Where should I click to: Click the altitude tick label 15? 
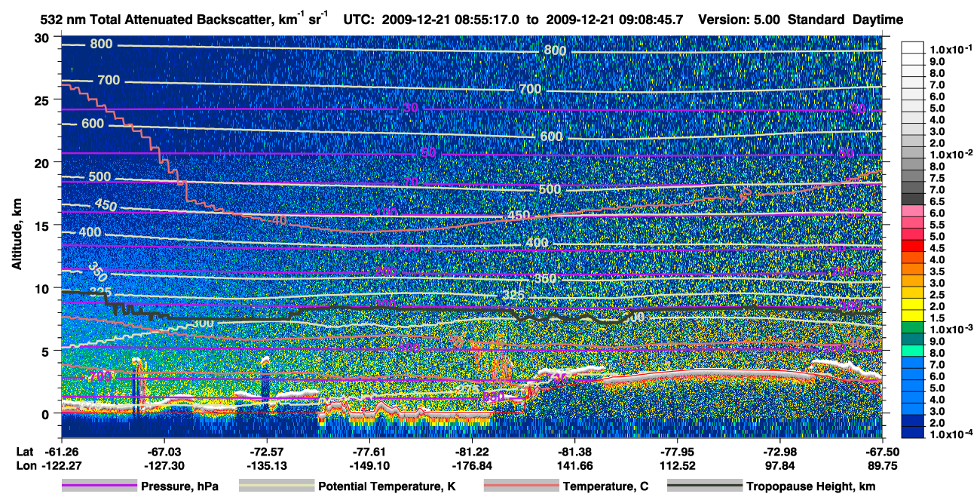(43, 225)
